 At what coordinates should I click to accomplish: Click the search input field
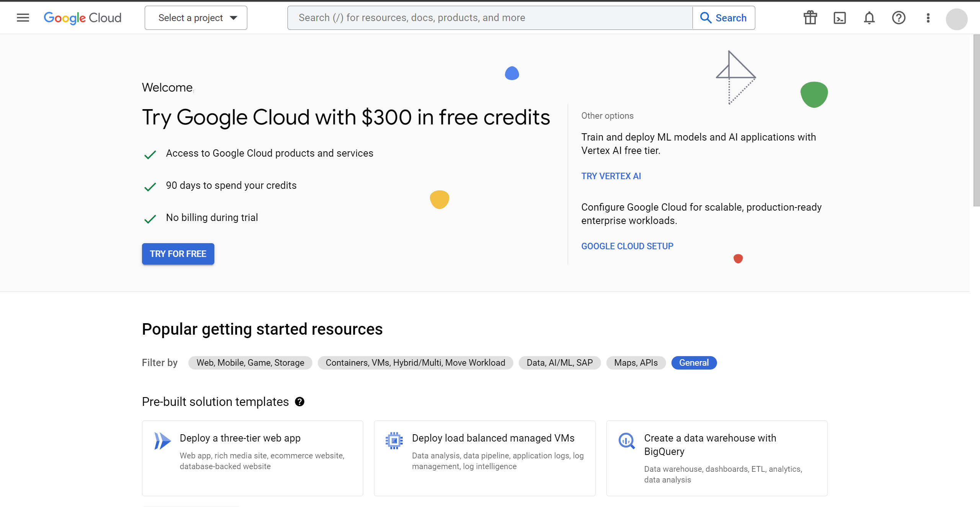pos(489,18)
